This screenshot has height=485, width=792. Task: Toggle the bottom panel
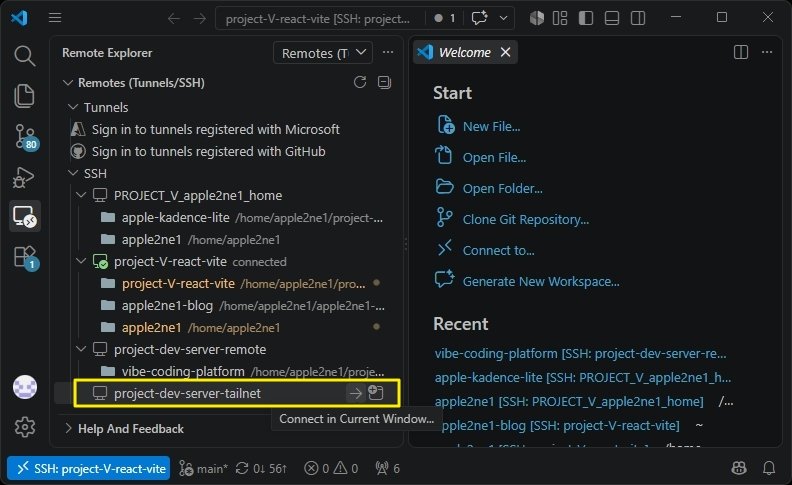point(612,18)
